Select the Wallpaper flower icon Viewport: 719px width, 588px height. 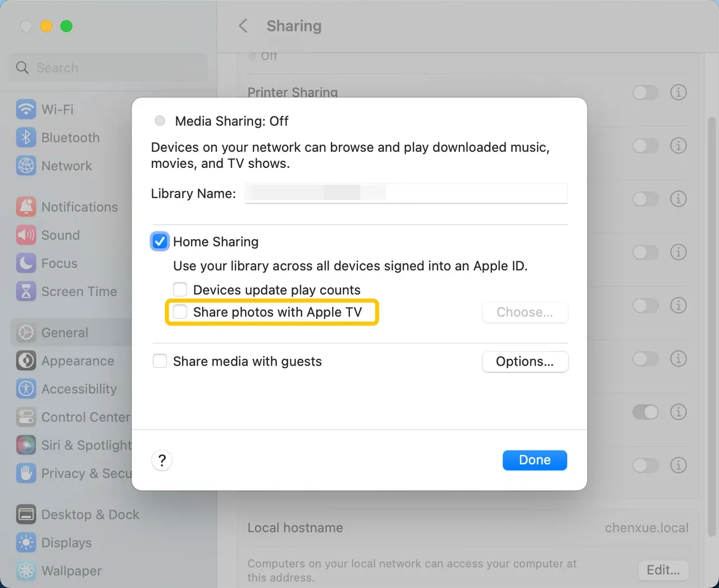point(26,571)
